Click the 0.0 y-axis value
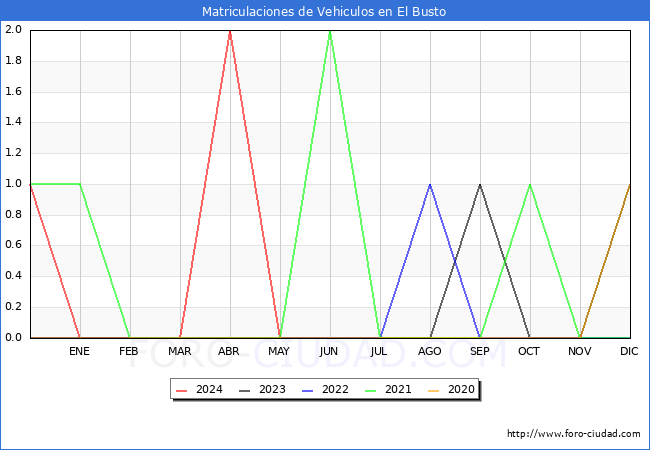Viewport: 650px width, 450px height. click(x=13, y=337)
